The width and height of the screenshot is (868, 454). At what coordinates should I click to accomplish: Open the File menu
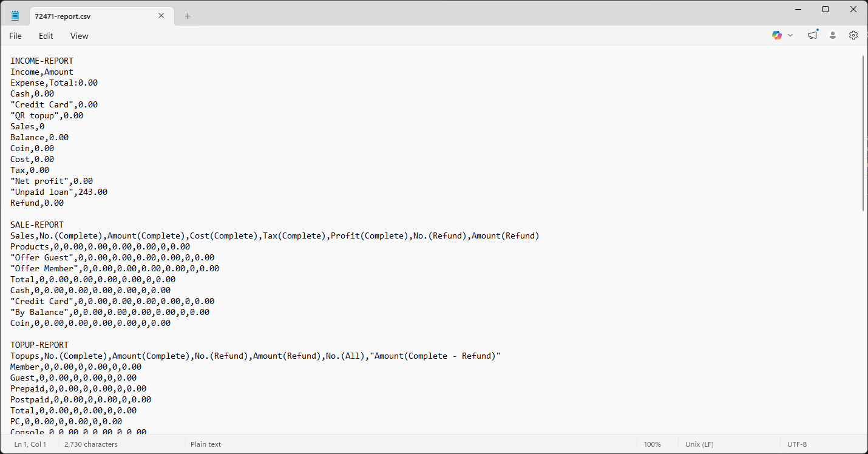tap(15, 36)
